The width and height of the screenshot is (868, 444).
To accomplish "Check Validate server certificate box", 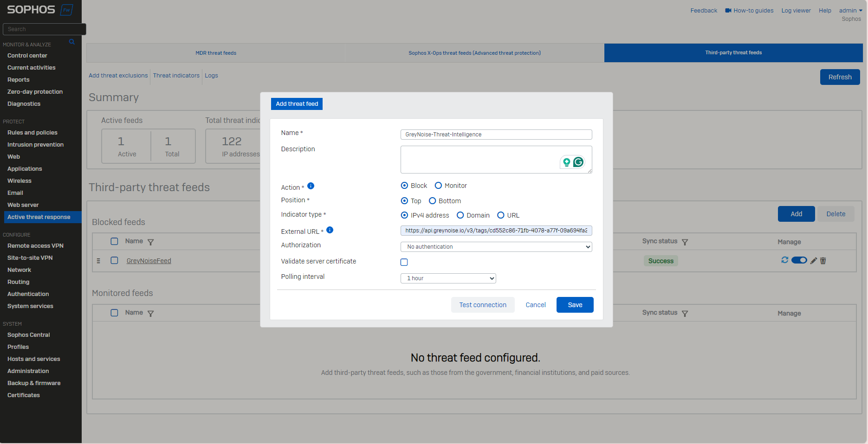I will click(x=404, y=262).
